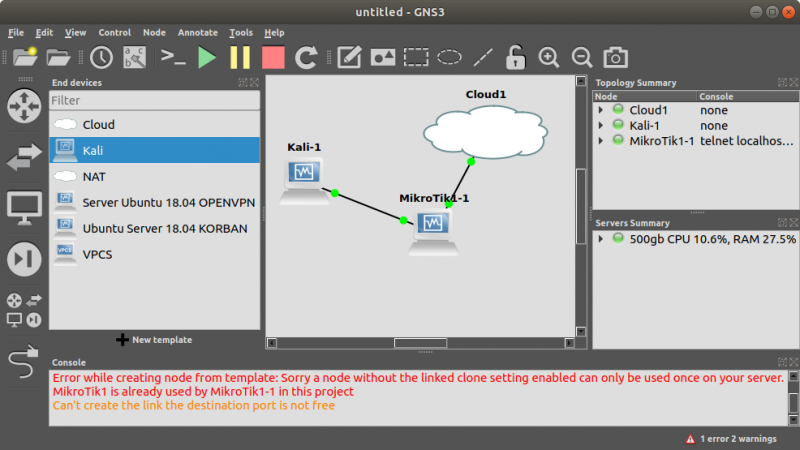Viewport: 800px width, 450px height.
Task: Open the Annotate menu
Action: click(x=197, y=32)
